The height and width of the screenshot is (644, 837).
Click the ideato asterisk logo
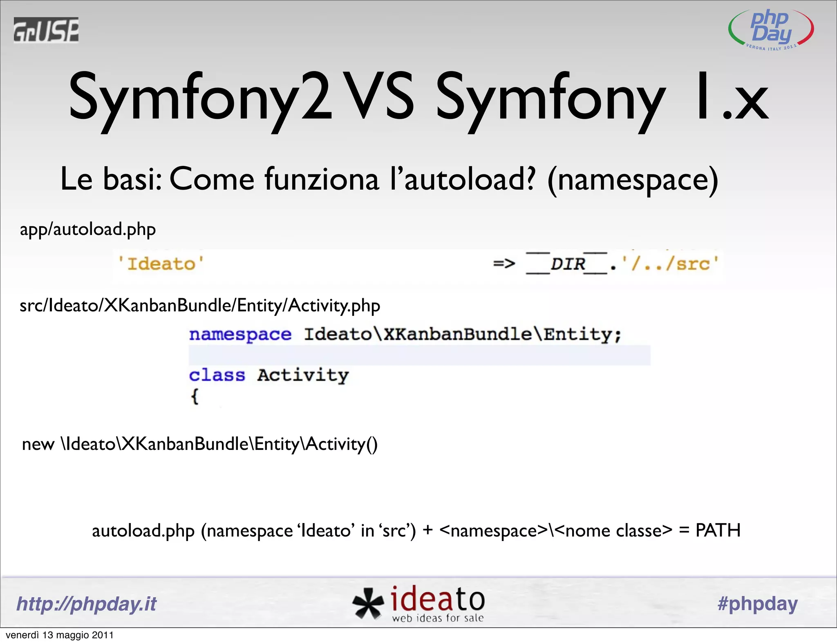click(x=418, y=604)
